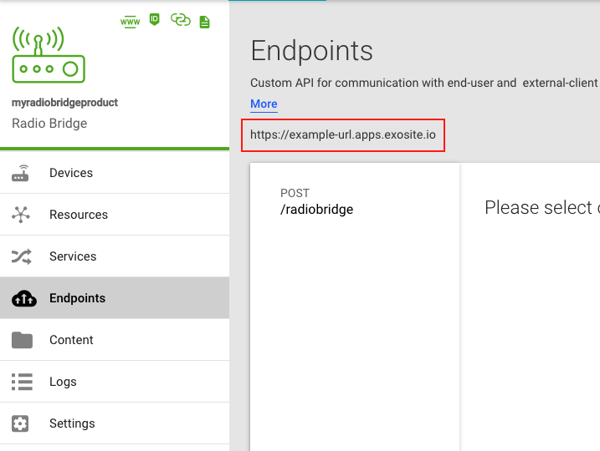This screenshot has width=600, height=451.
Task: Open the Content section in sidebar
Action: coord(71,340)
